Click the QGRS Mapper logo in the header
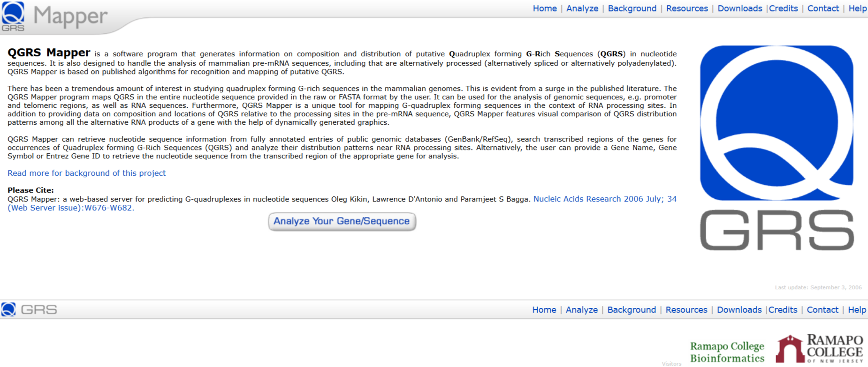 [55, 17]
